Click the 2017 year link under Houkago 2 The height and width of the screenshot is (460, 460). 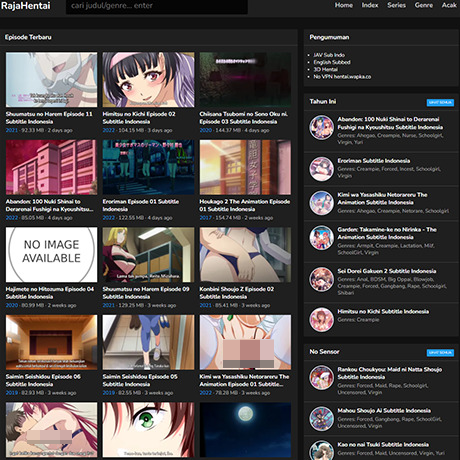click(205, 218)
